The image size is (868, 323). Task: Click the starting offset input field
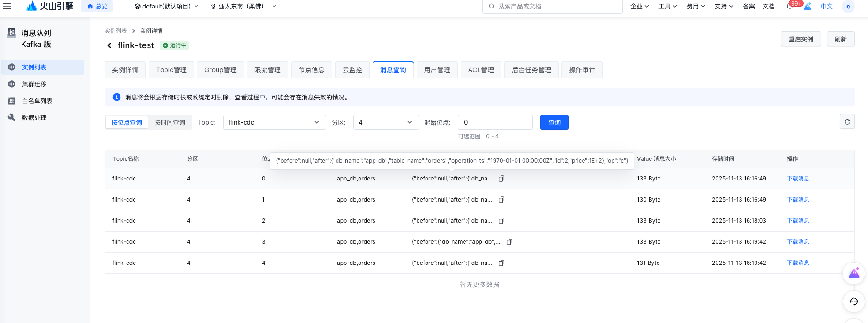[495, 122]
